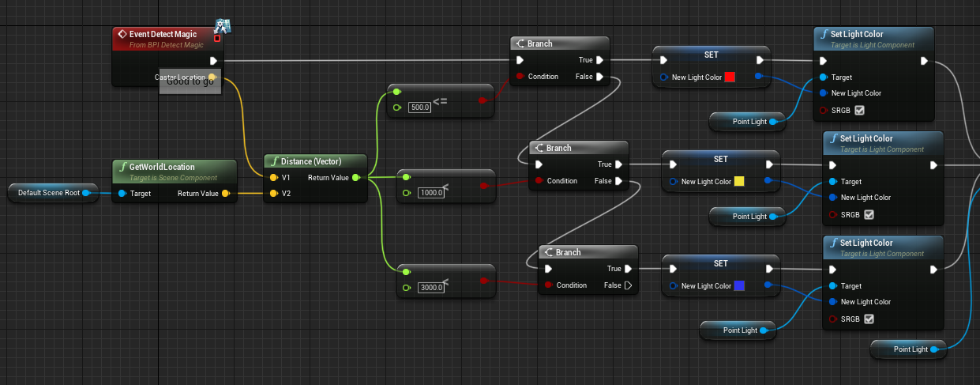Click the V2 input pin on Distance (Vector)
Image resolution: width=980 pixels, height=385 pixels.
pyautogui.click(x=273, y=193)
